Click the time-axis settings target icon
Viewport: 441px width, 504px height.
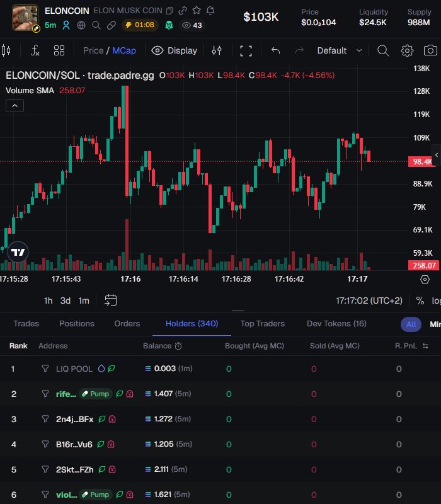click(425, 279)
